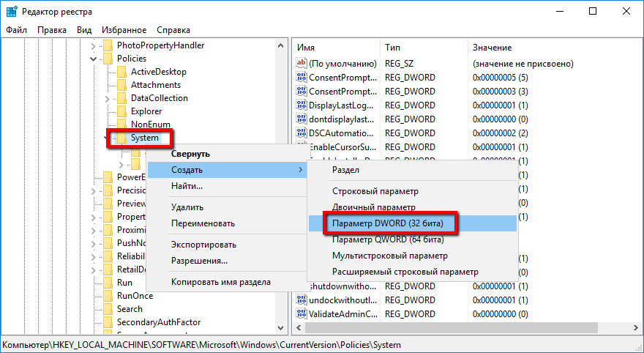Expand the RetailD... key node arrow
Image resolution: width=644 pixels, height=353 pixels.
pyautogui.click(x=94, y=270)
